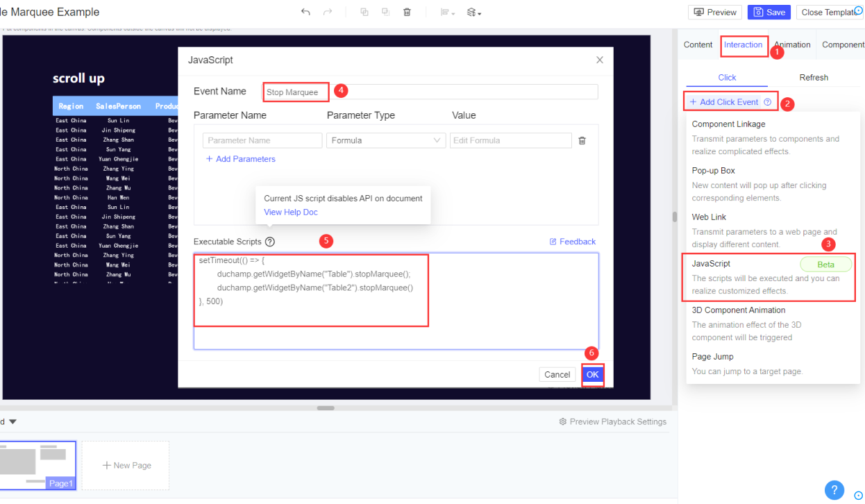865x504 pixels.
Task: Delete the component using the toolbar trash icon
Action: pyautogui.click(x=407, y=12)
